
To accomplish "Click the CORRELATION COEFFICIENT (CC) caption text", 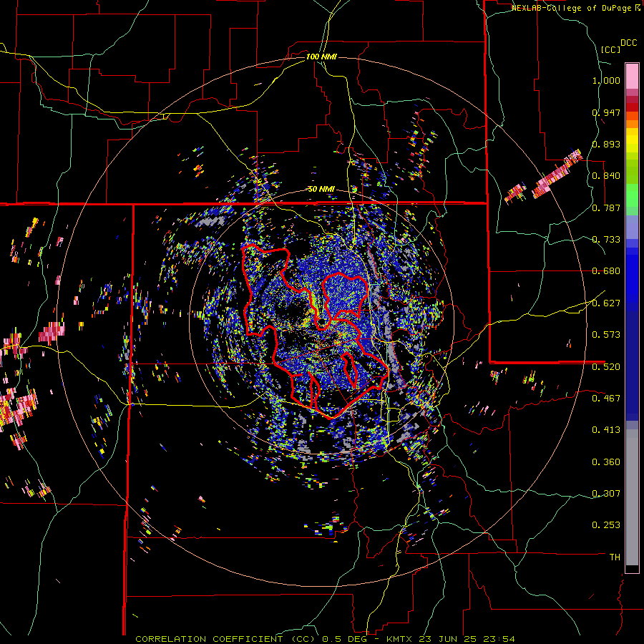I will pyautogui.click(x=225, y=639).
